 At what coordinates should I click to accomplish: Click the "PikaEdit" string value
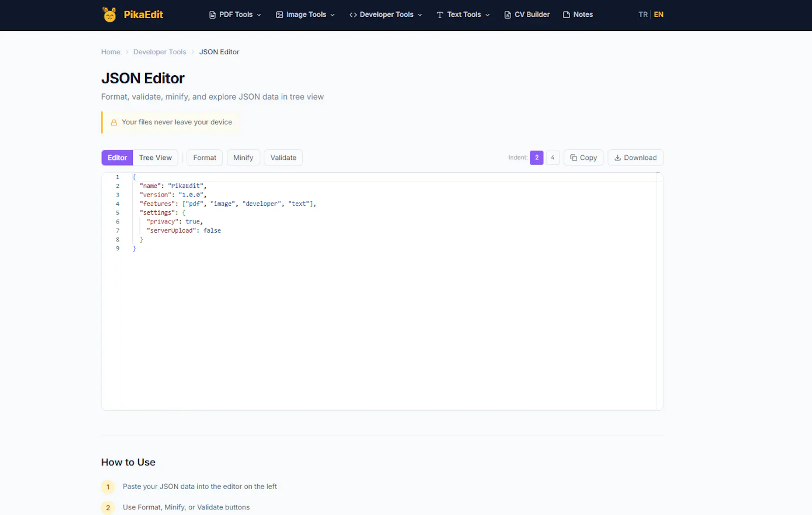pos(186,186)
